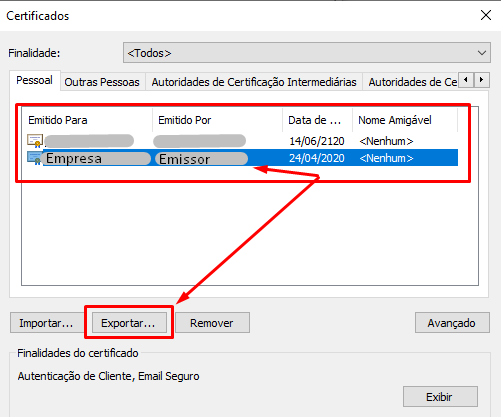Click the 14/06/2120 expiration date

317,141
